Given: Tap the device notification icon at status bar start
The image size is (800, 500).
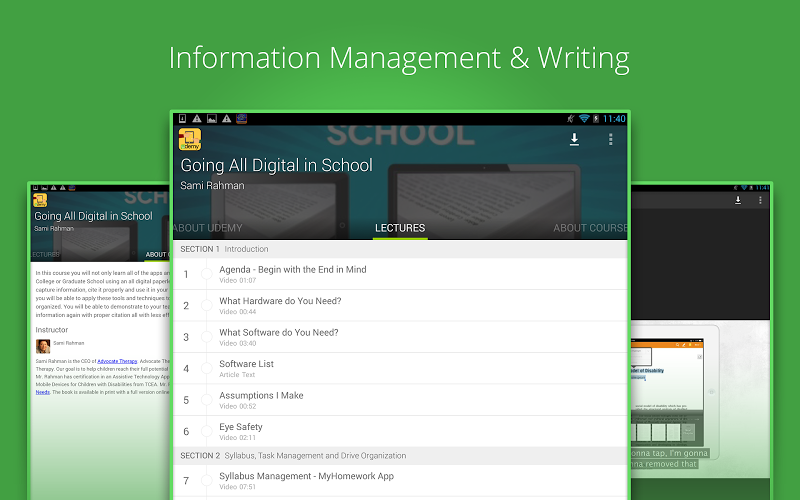Looking at the screenshot, I should [x=182, y=119].
